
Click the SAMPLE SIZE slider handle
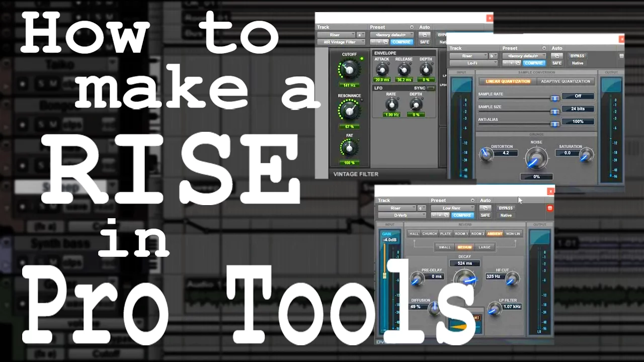pos(554,112)
